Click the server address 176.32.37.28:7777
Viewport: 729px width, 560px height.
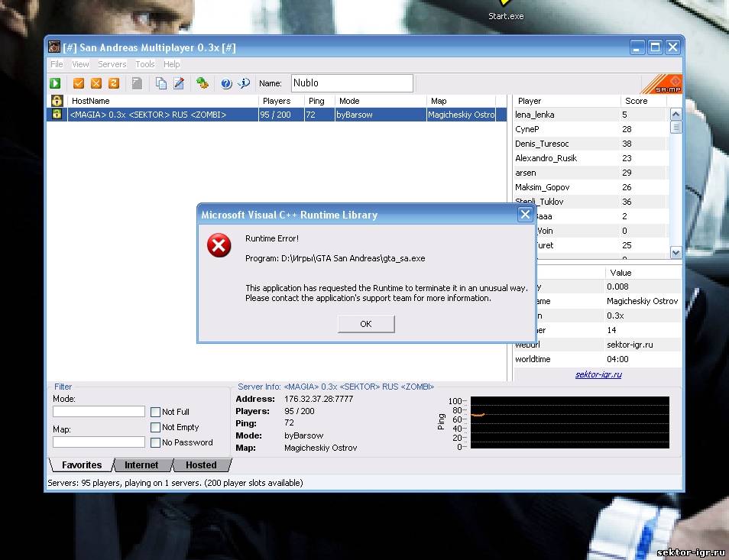pyautogui.click(x=319, y=399)
